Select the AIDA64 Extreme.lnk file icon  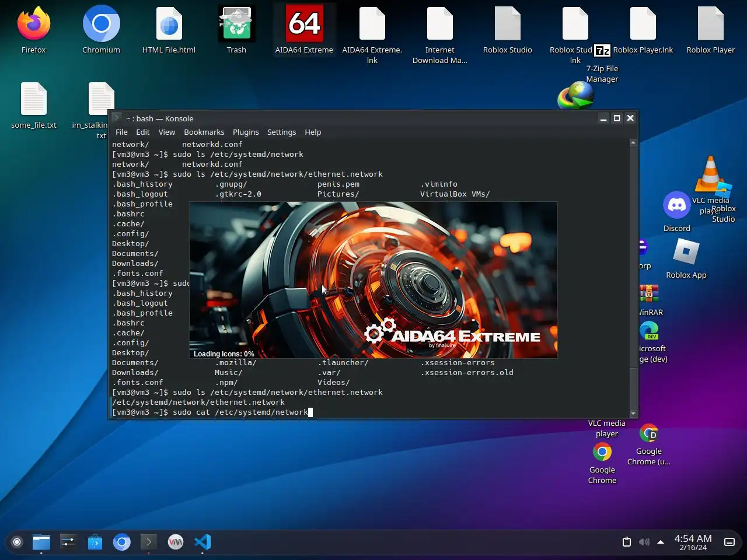[372, 23]
